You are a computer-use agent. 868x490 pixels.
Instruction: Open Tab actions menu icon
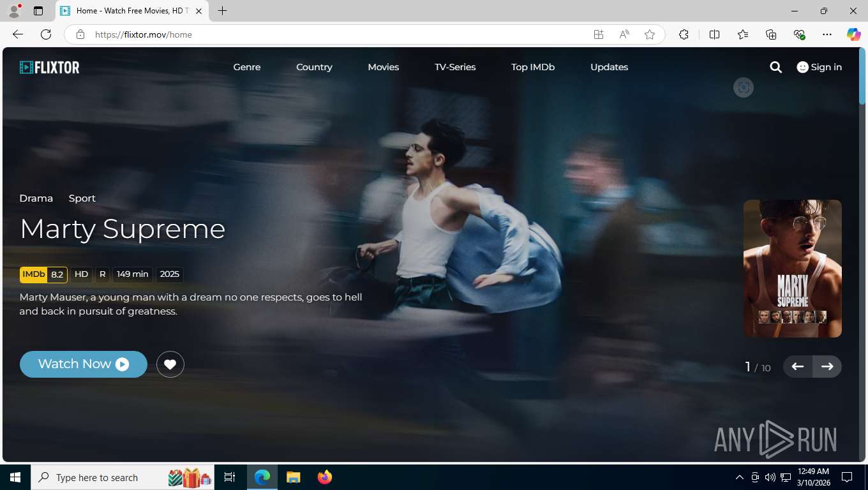tap(38, 11)
